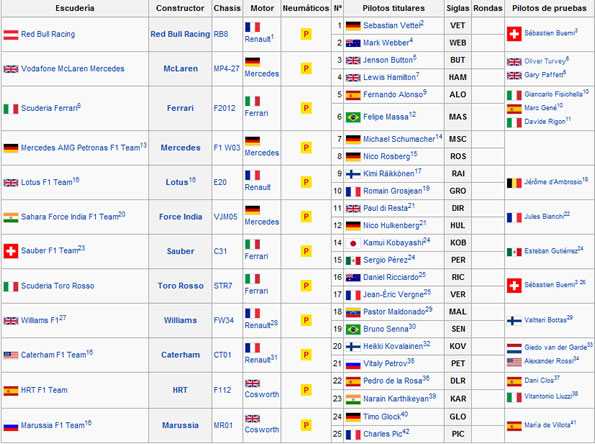Click the Indian flag next to Narain Karthikeyan
This screenshot has height=444, width=595.
click(x=353, y=399)
